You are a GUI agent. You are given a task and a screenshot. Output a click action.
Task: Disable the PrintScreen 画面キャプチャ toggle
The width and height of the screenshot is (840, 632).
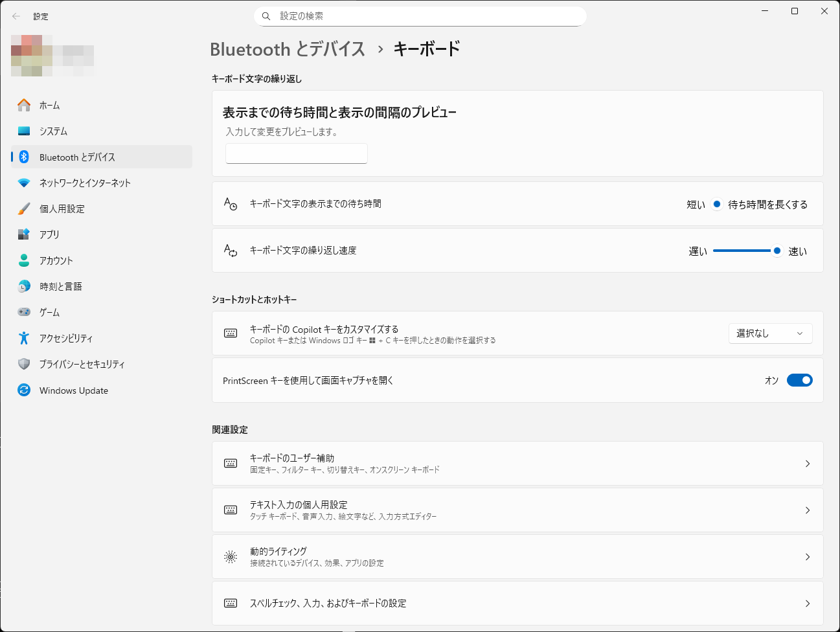(800, 380)
